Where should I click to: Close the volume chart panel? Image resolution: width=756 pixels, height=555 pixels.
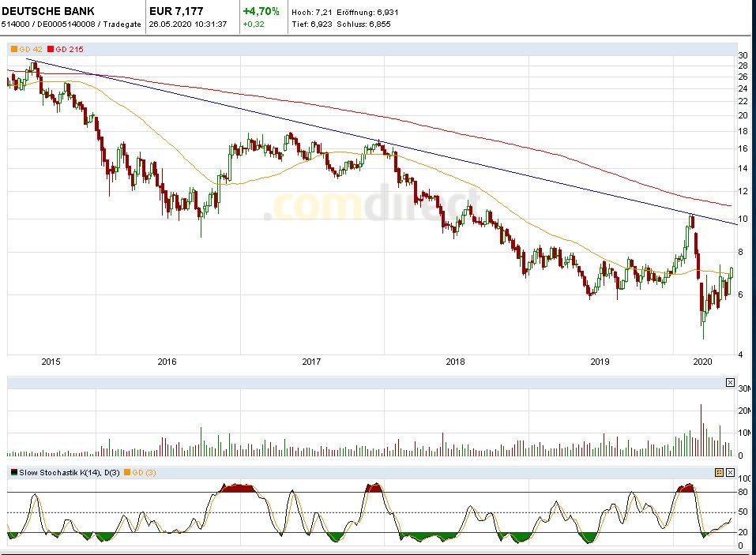pos(730,383)
